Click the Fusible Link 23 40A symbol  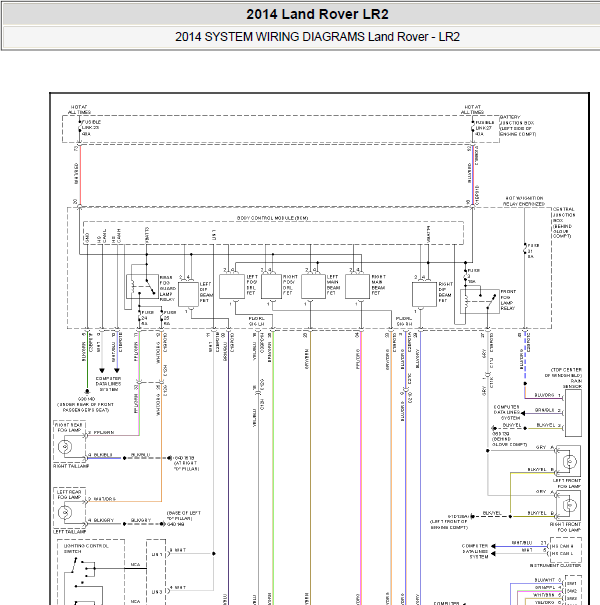pos(80,127)
